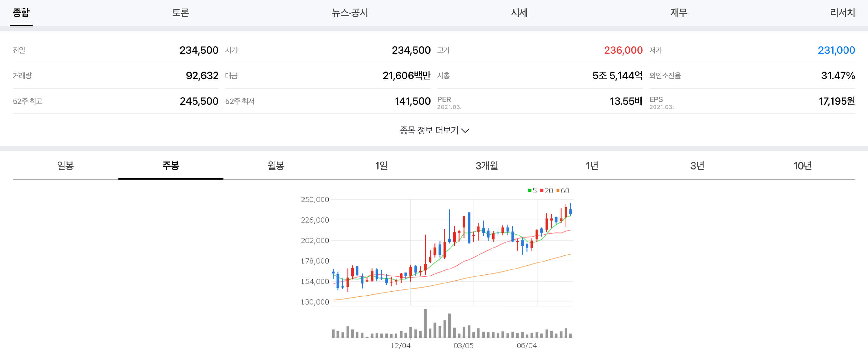The width and height of the screenshot is (868, 354).
Task: Click the PER 2021.03. label
Action: point(449,103)
